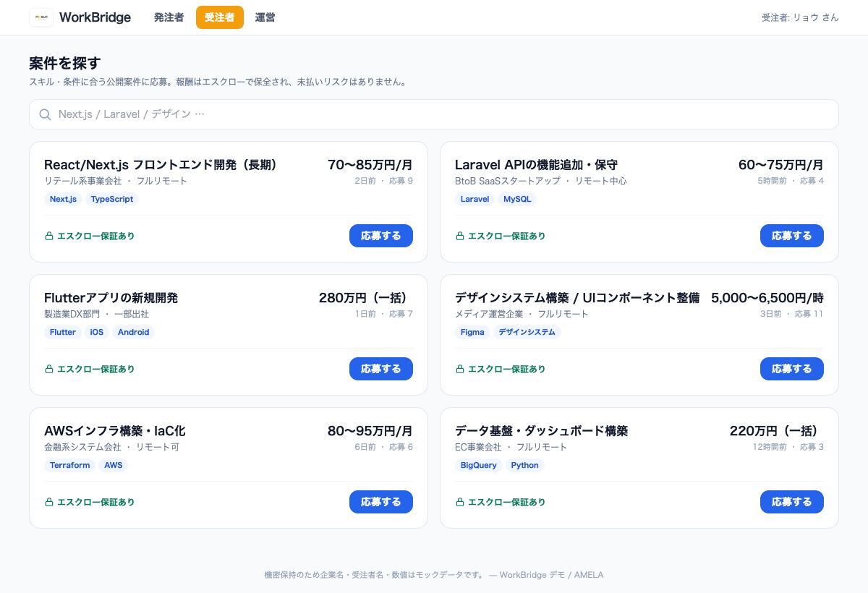Screen dimensions: 868x593
Task: Click the 70〜85万円/月 price
Action: pos(370,165)
